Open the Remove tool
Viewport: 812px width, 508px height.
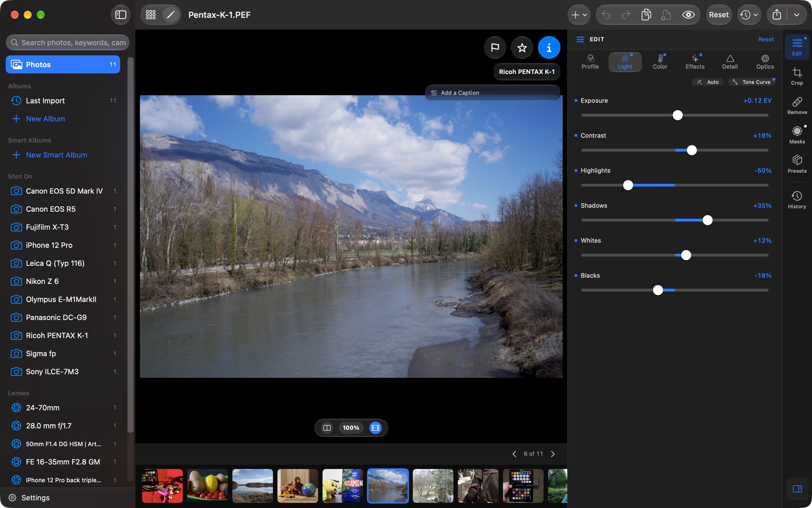click(x=797, y=106)
